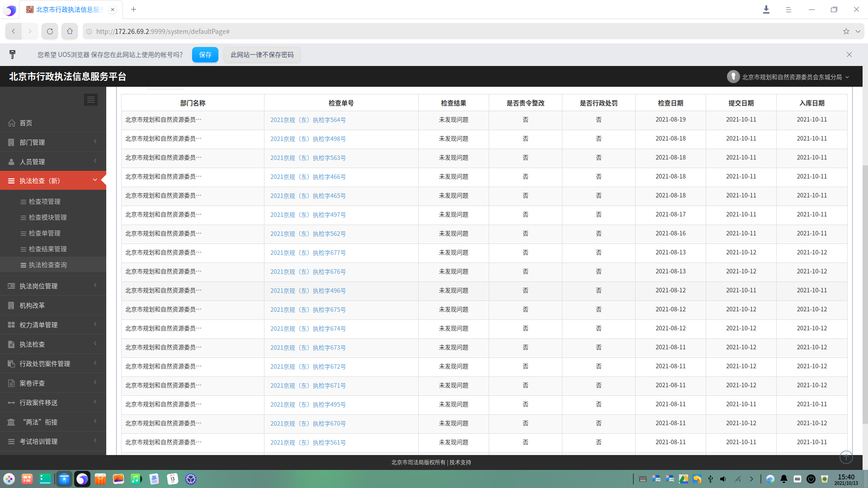
Task: Open contacts taskbar icon
Action: [x=154, y=479]
